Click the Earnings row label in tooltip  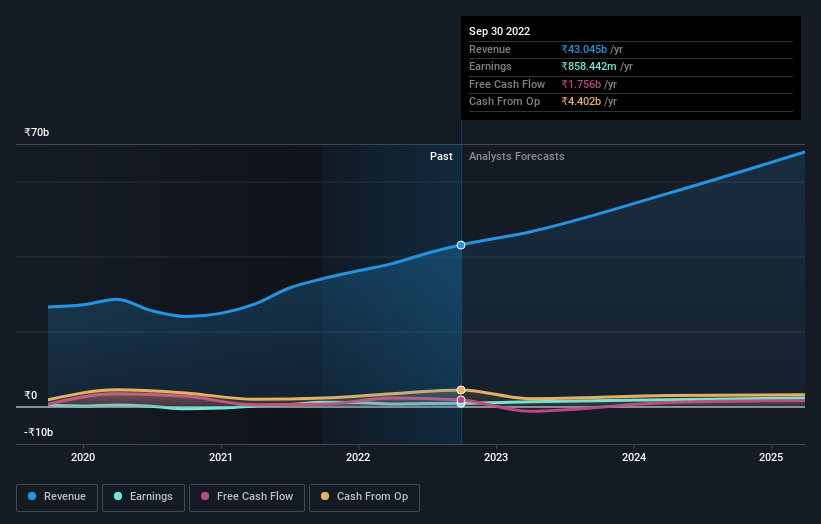490,66
